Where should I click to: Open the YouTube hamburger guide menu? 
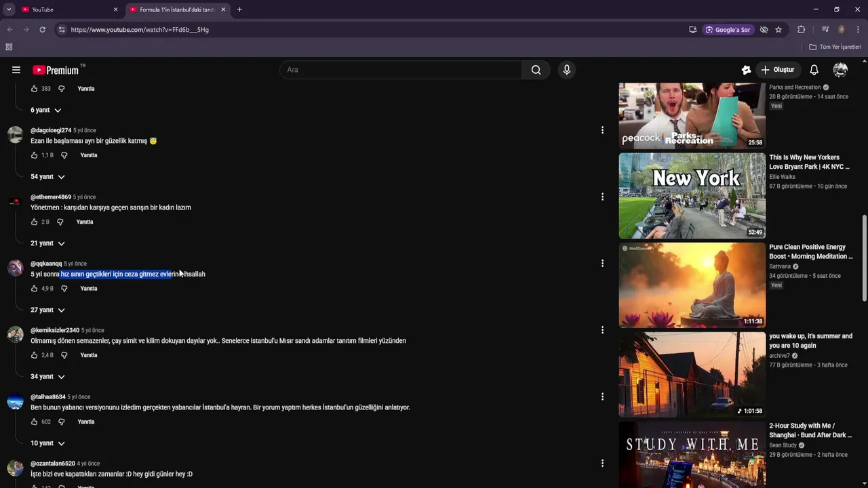(16, 70)
